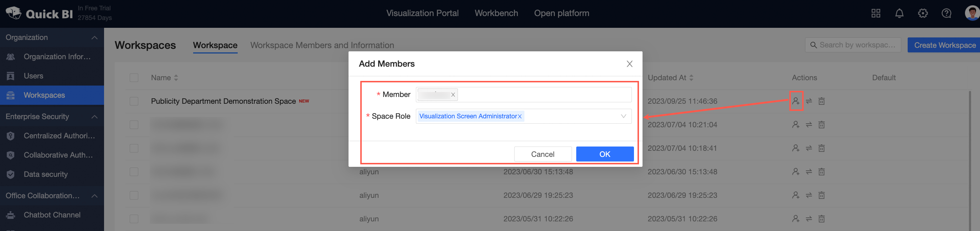Click the workspace search field
Image resolution: width=980 pixels, height=231 pixels.
coord(856,45)
